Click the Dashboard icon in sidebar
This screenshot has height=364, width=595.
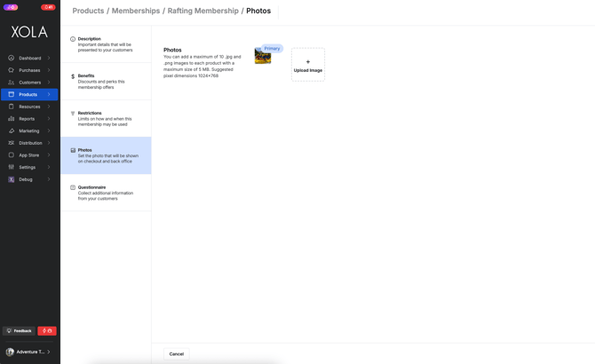tap(11, 58)
